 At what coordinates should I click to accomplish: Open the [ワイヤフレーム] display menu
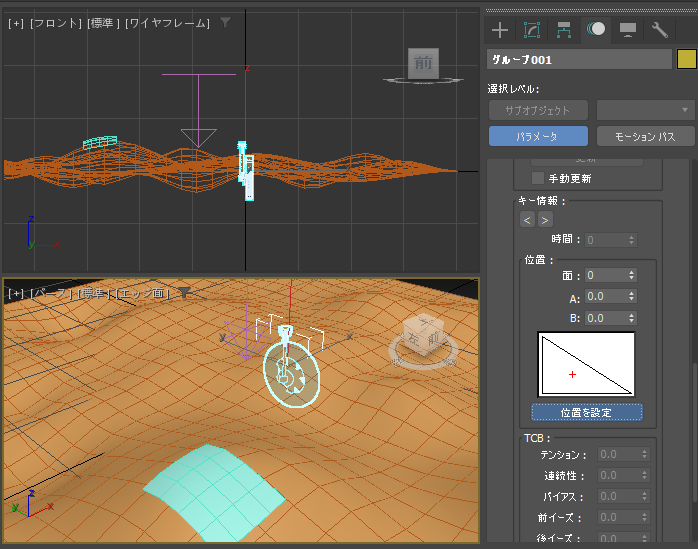pyautogui.click(x=167, y=23)
